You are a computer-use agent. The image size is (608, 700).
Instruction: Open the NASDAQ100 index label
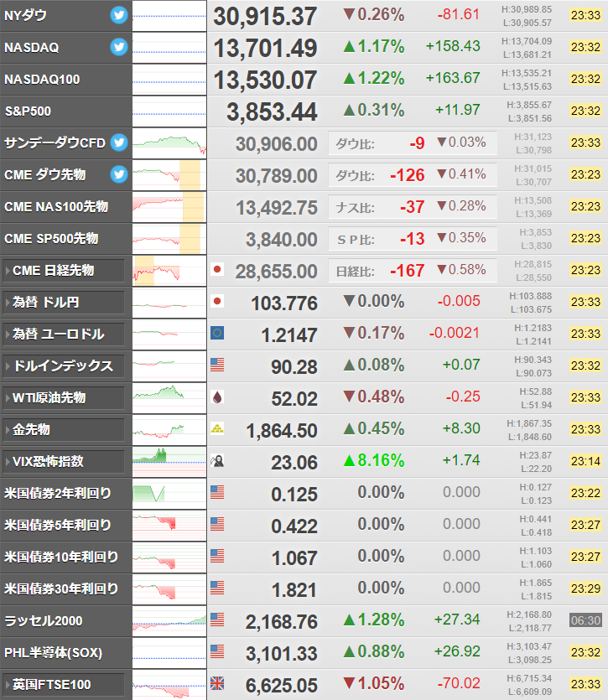tap(42, 80)
